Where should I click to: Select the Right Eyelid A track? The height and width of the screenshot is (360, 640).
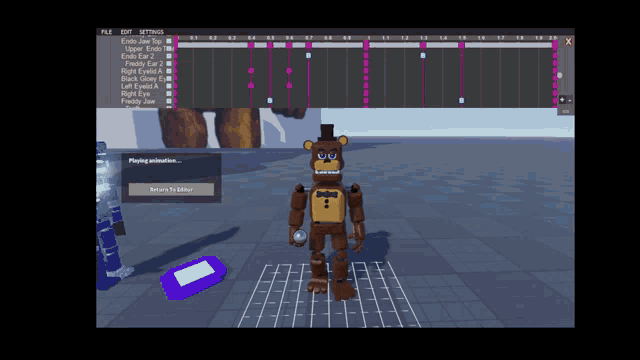tap(142, 71)
